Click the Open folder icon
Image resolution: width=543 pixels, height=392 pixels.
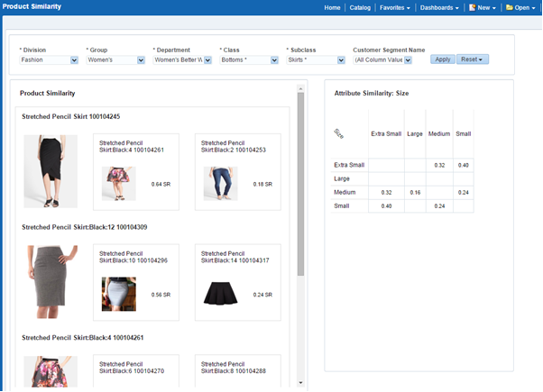(510, 7)
